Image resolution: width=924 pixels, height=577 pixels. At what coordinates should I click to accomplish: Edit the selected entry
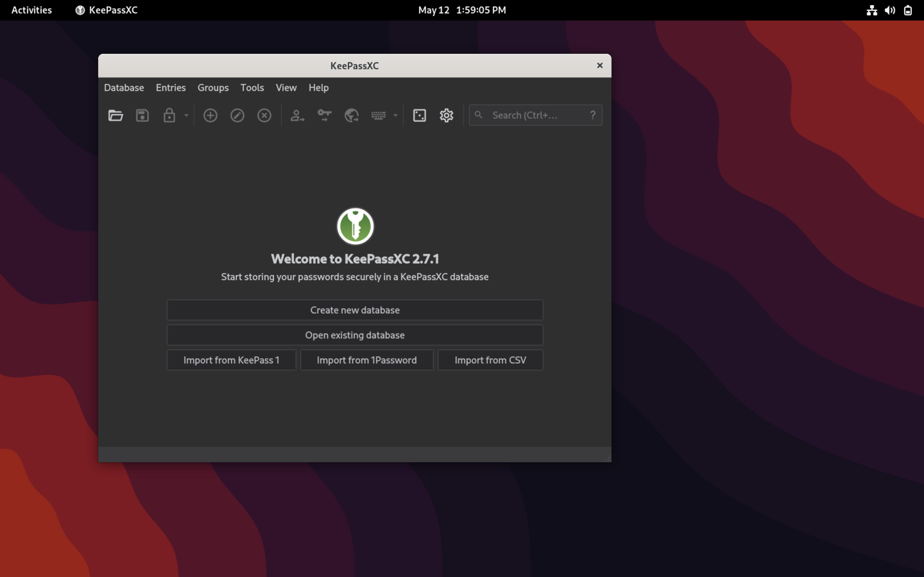pyautogui.click(x=237, y=115)
